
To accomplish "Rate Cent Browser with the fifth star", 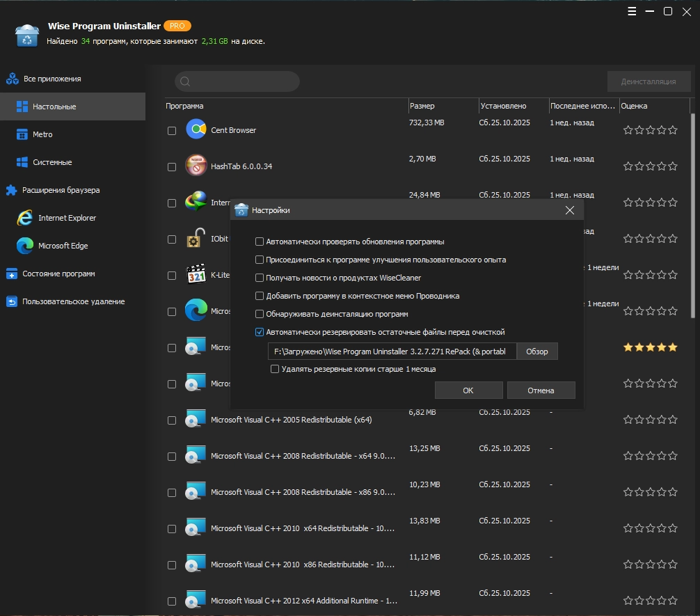I will point(673,130).
